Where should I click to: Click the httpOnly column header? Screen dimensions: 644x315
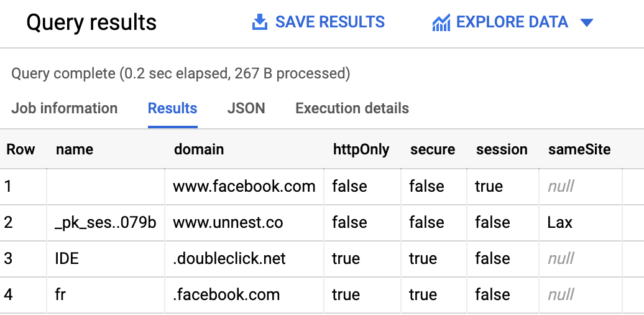361,149
